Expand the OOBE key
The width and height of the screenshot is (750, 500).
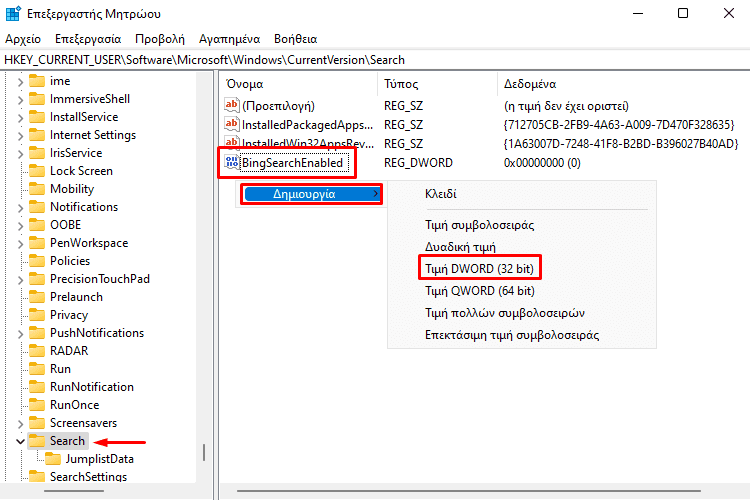pyautogui.click(x=20, y=226)
